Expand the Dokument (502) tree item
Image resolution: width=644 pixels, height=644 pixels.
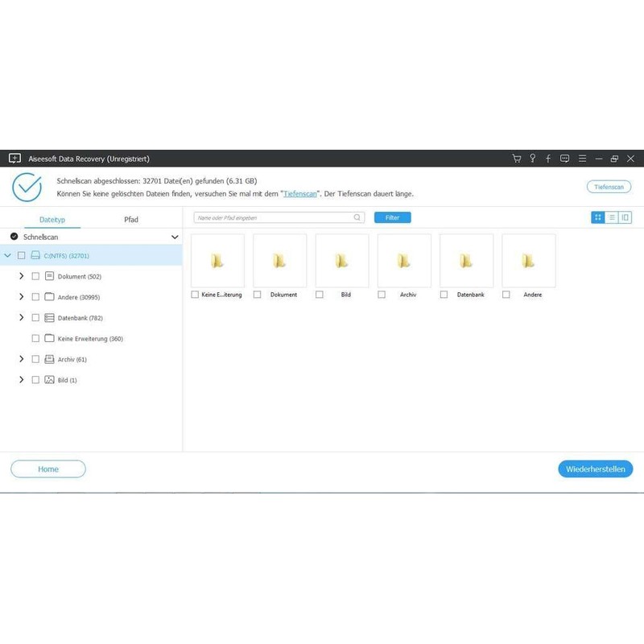pos(21,276)
